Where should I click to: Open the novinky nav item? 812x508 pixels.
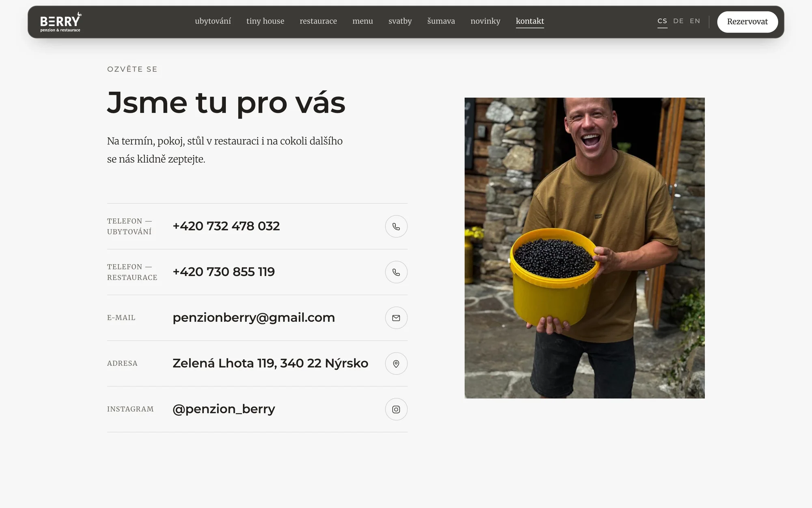click(x=485, y=21)
